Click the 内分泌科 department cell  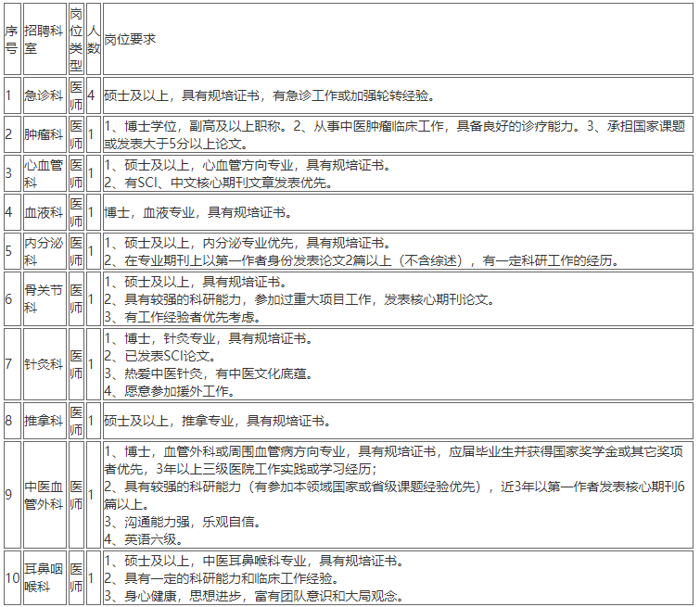44,251
